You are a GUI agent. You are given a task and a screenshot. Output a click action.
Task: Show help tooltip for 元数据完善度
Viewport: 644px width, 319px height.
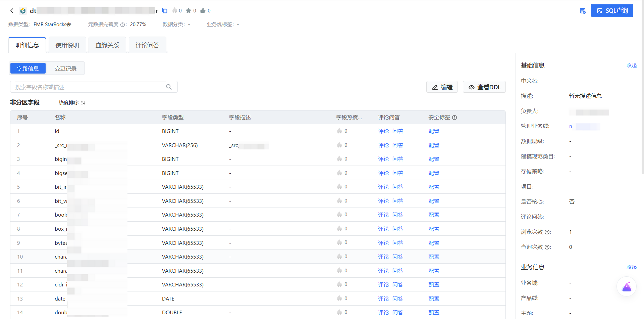click(123, 25)
